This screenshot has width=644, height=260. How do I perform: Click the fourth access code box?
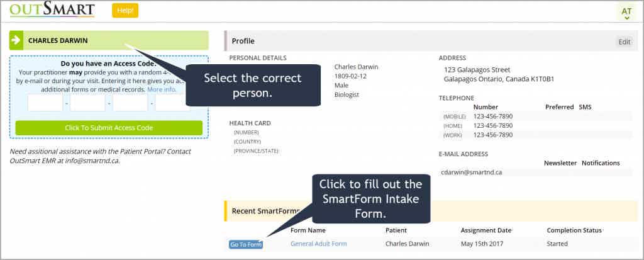point(172,103)
